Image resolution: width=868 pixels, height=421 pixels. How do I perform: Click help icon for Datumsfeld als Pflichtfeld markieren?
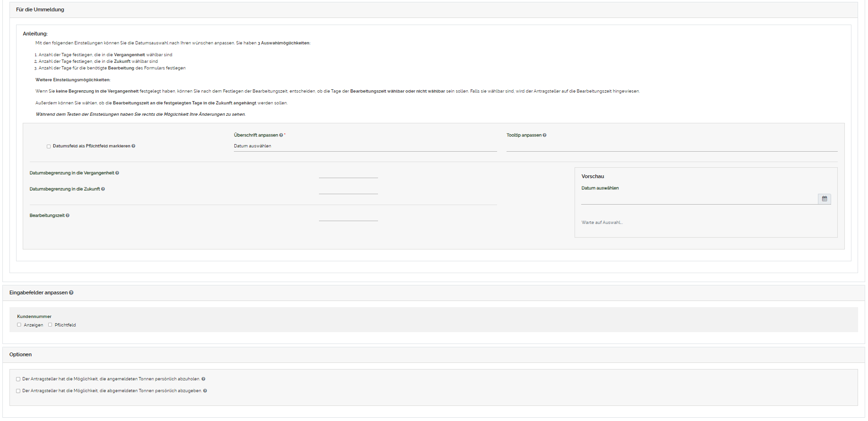coord(133,146)
